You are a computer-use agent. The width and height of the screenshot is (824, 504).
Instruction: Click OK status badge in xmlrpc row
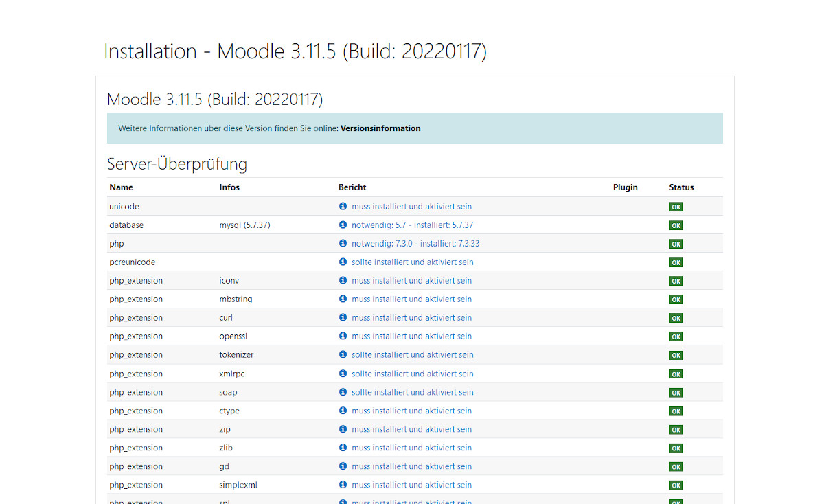coord(676,374)
